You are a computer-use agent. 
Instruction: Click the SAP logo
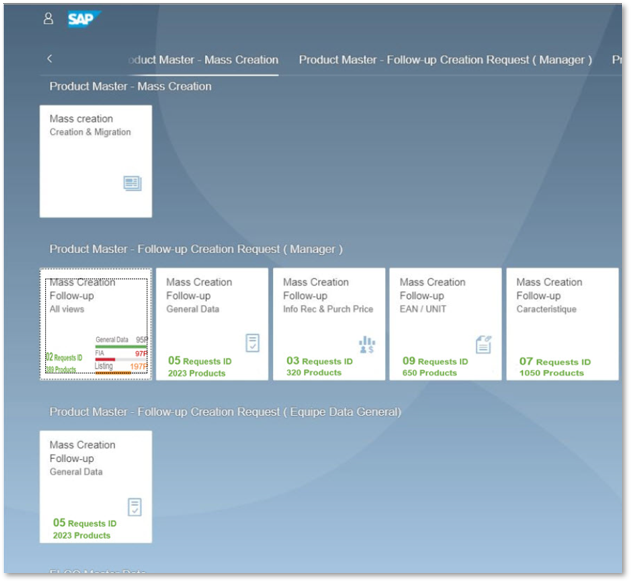point(83,19)
